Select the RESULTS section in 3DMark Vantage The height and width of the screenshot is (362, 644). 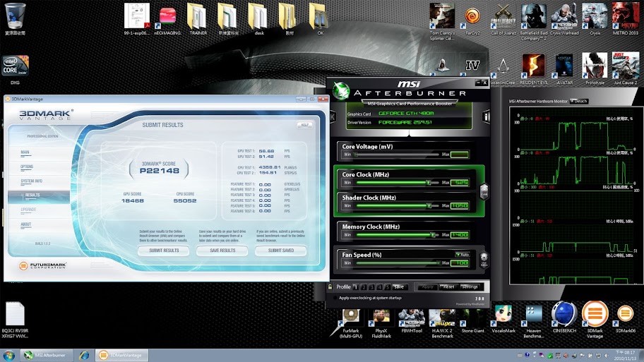click(x=39, y=197)
